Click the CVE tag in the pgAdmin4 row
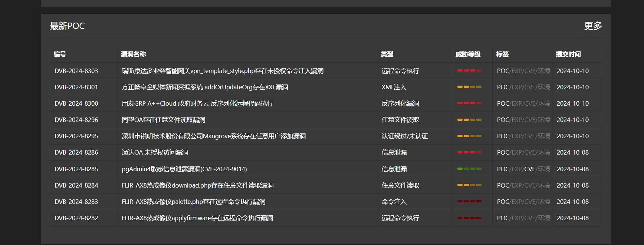 pos(529,169)
